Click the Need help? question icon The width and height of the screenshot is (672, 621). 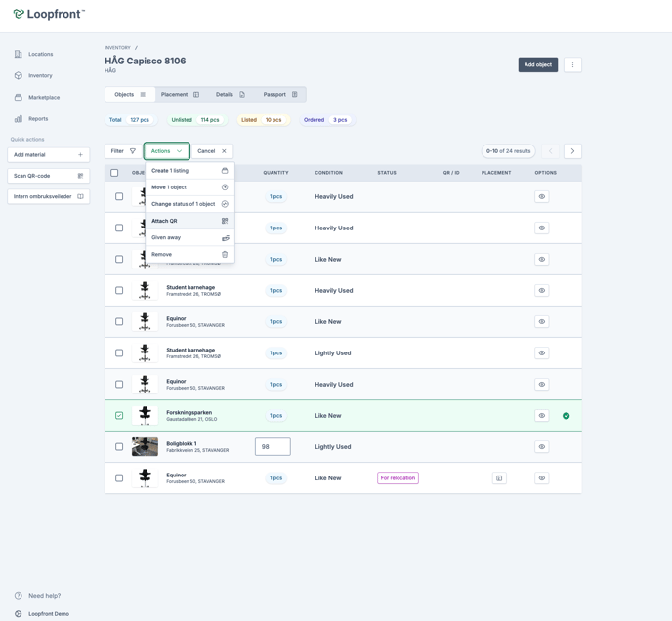coord(18,596)
